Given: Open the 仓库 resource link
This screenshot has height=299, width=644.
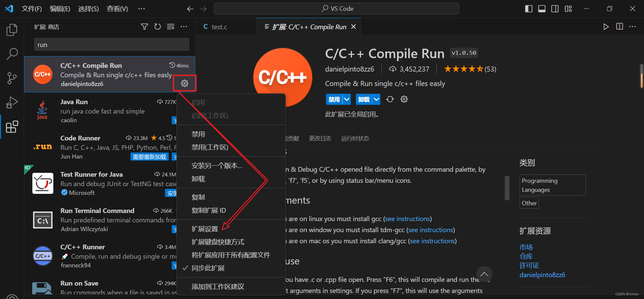Looking at the screenshot, I should (x=526, y=256).
